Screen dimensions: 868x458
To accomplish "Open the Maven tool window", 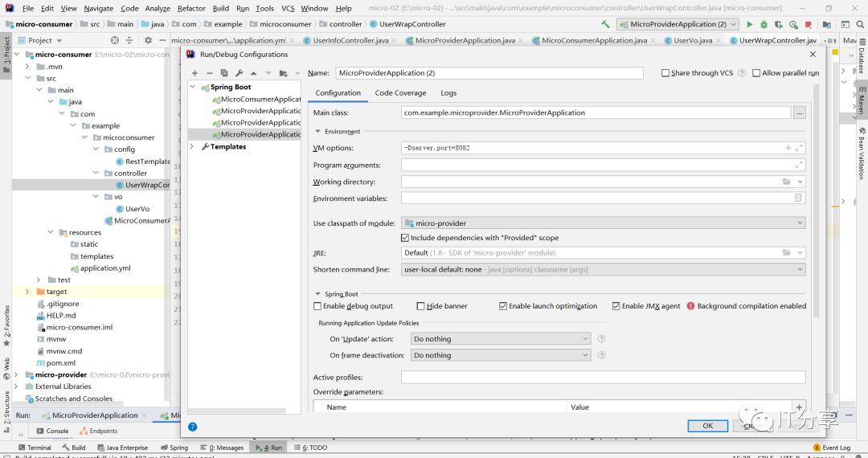I will [862, 100].
